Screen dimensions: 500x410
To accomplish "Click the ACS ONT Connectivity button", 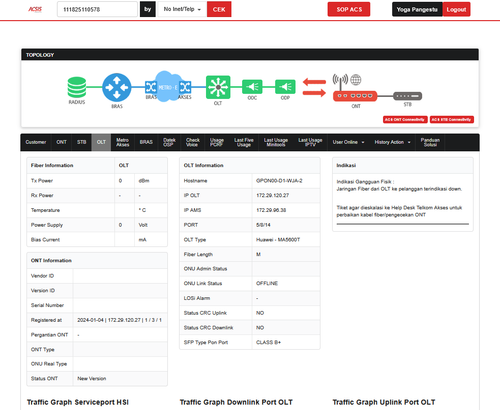I will coord(405,120).
